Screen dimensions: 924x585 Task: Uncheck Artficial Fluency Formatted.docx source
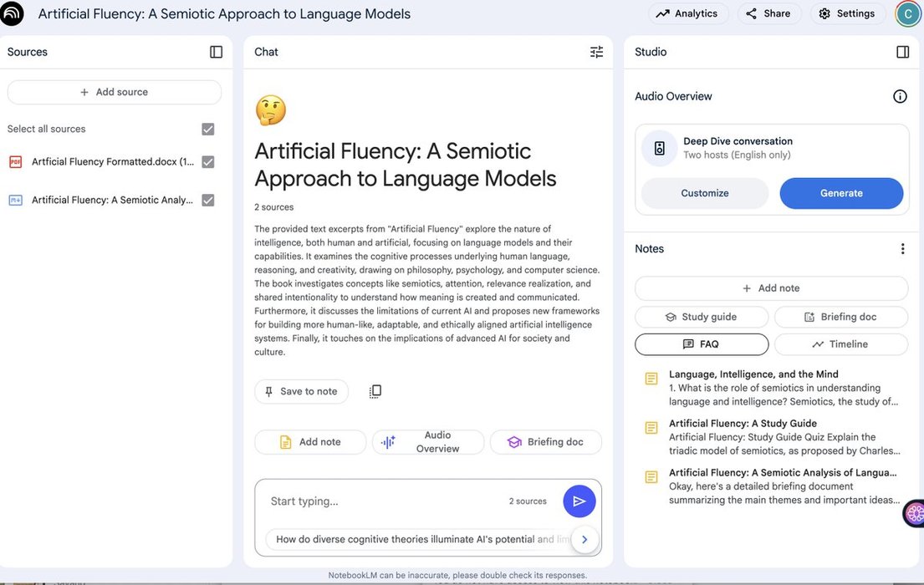click(x=208, y=162)
